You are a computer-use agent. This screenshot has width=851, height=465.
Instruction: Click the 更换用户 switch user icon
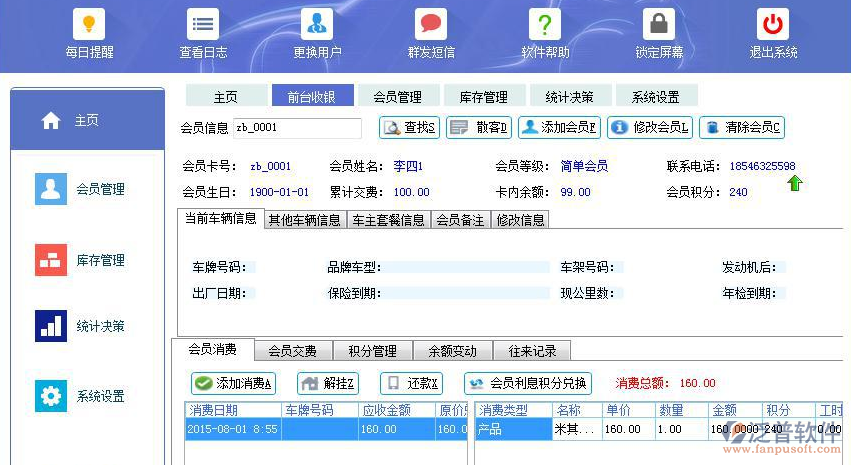click(x=316, y=24)
